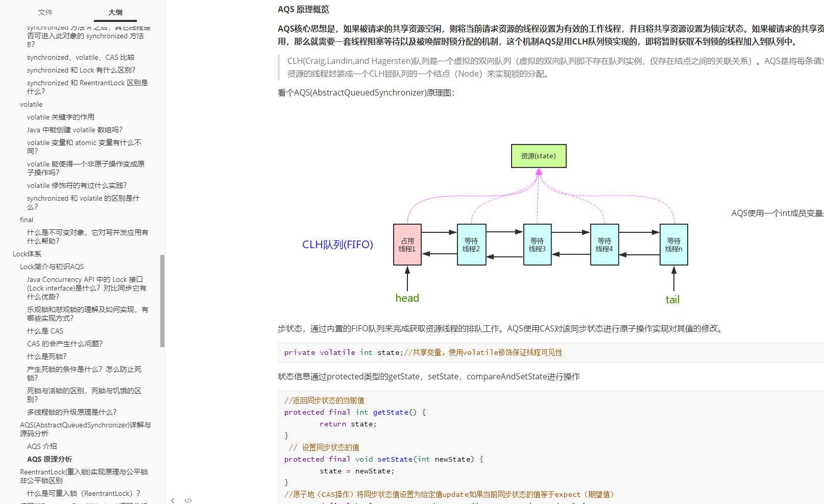824x504 pixels.
Task: Click the code view </> icon at bottom
Action: pos(188,500)
